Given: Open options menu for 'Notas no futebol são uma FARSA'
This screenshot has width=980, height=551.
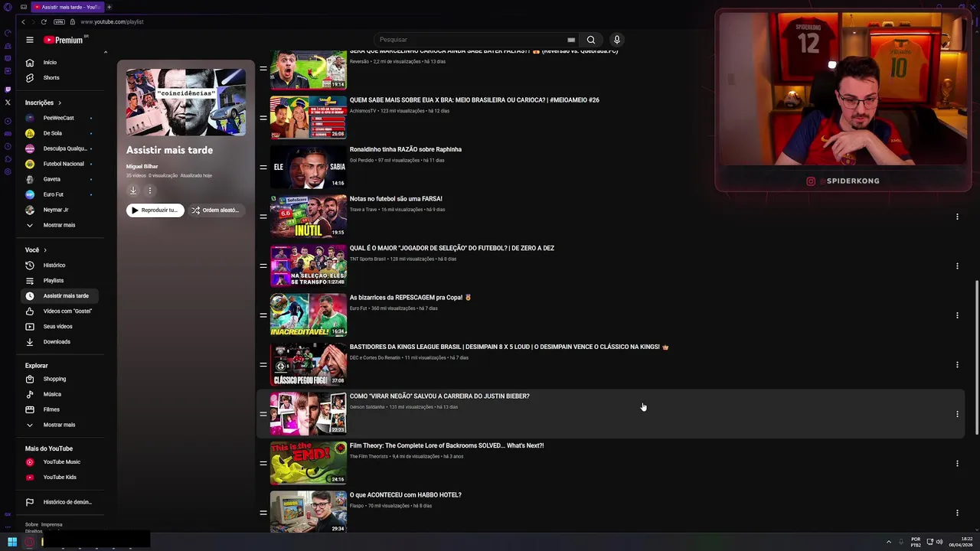Looking at the screenshot, I should [957, 217].
